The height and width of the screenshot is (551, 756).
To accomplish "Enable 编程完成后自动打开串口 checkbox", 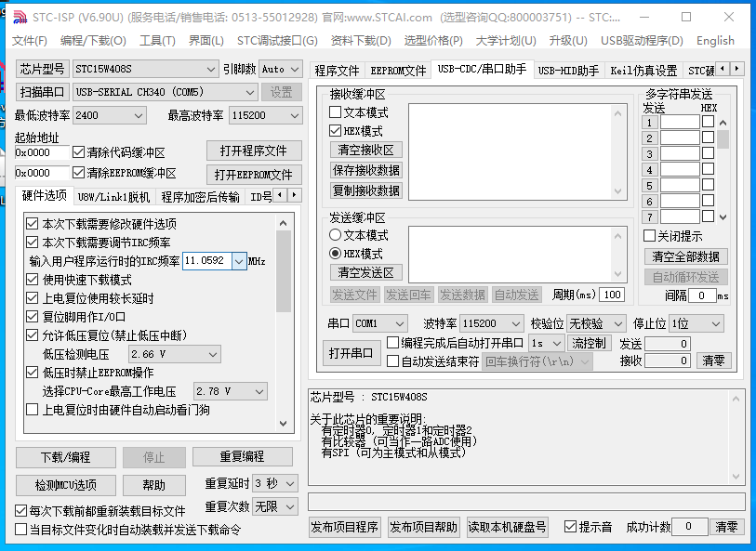I will pyautogui.click(x=393, y=343).
